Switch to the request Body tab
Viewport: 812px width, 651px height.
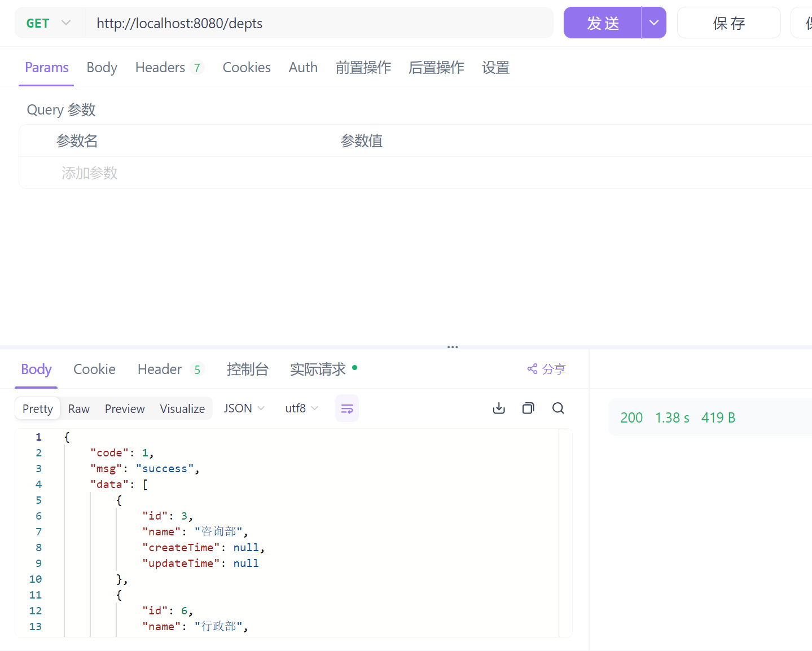[x=102, y=68]
